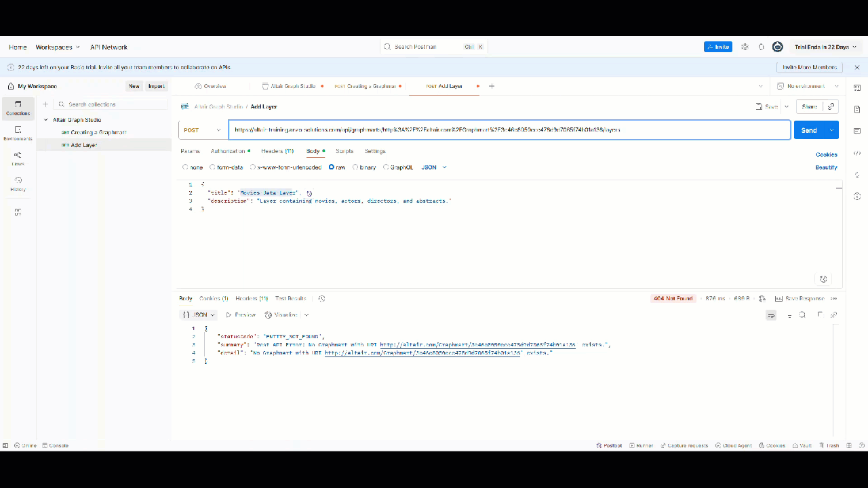Open Trash from the status bar

coord(829,445)
